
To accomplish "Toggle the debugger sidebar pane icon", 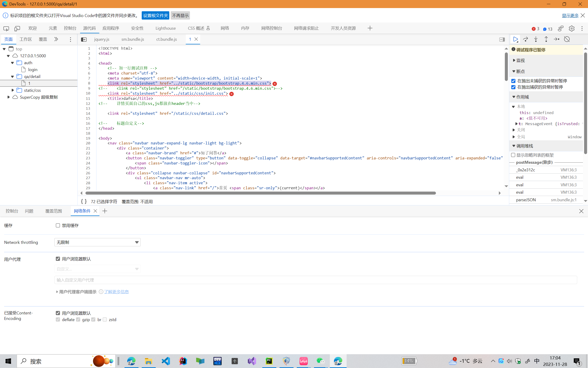I will coord(502,39).
